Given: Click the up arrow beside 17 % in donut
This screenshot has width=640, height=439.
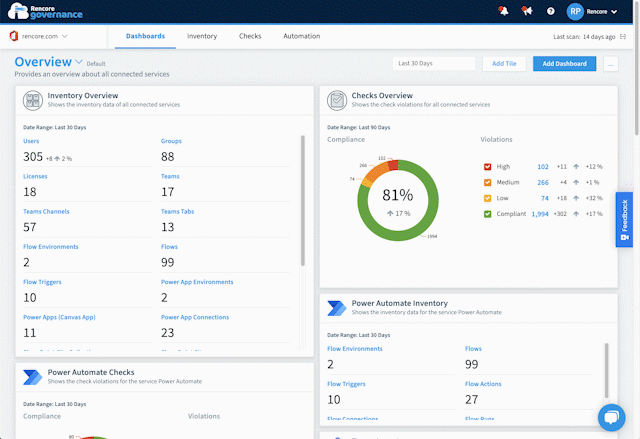Looking at the screenshot, I should click(x=390, y=213).
